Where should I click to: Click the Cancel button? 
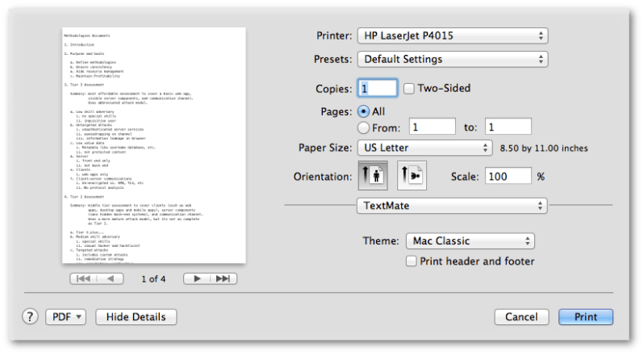pyautogui.click(x=521, y=317)
